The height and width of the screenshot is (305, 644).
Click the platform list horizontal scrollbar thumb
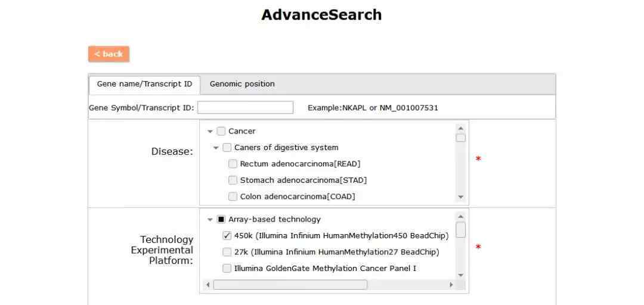coord(290,285)
